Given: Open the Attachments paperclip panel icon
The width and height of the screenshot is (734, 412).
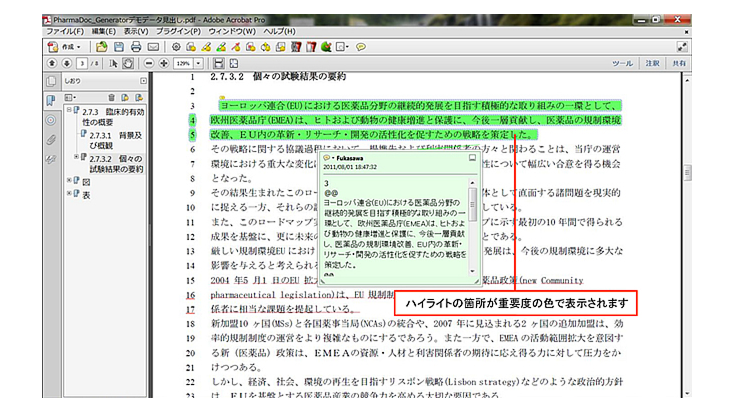Looking at the screenshot, I should click(50, 141).
